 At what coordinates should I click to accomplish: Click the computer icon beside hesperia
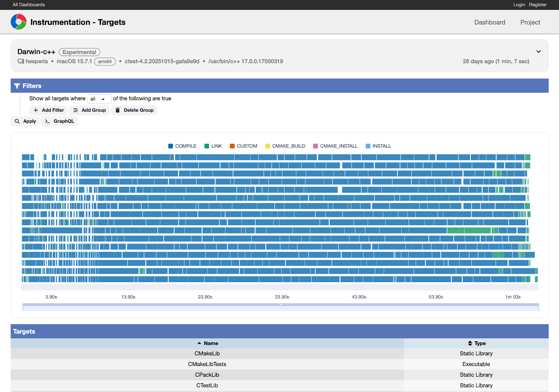[21, 61]
